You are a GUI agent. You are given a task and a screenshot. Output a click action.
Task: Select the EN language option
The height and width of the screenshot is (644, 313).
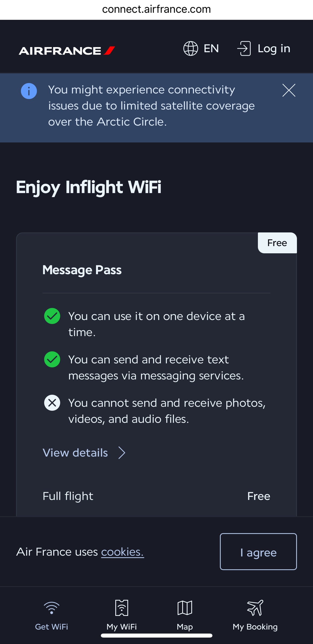coord(211,48)
